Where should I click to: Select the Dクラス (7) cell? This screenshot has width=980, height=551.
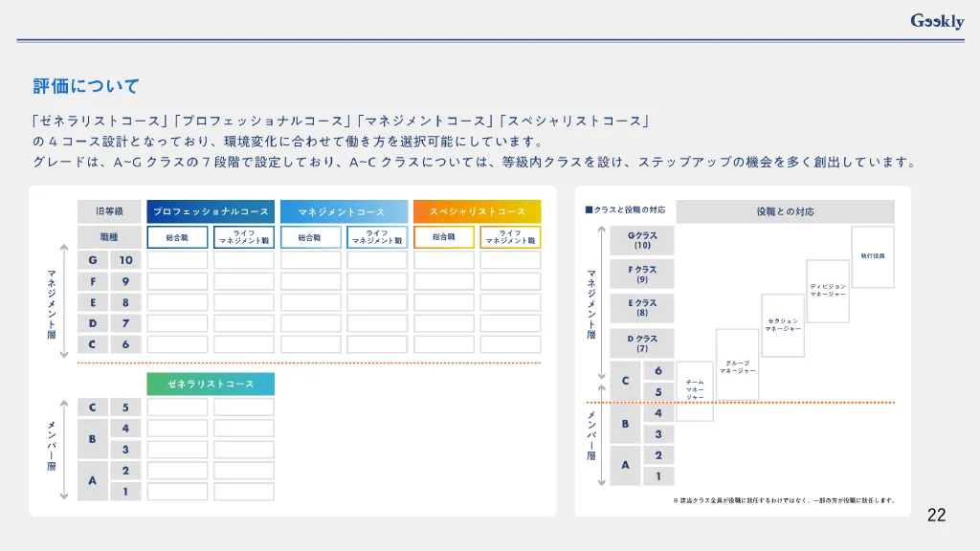[642, 343]
